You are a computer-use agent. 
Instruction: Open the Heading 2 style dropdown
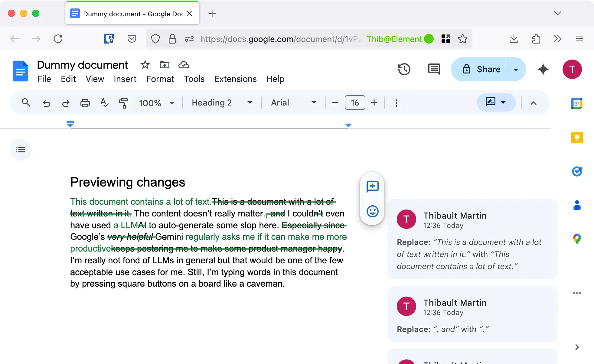[250, 102]
